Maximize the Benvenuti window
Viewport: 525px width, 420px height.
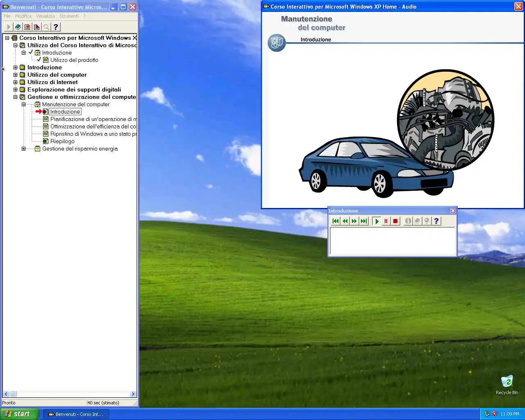click(x=123, y=7)
